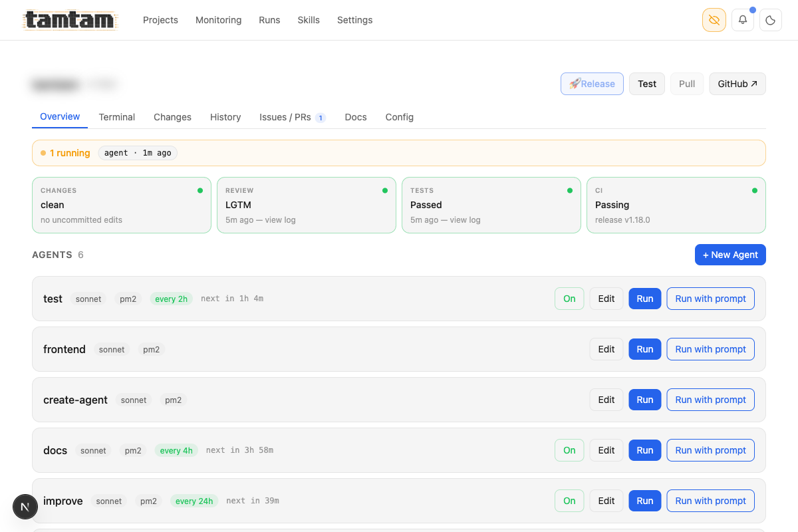The image size is (798, 532).
Task: Toggle the 'improve' agent On switch
Action: click(569, 501)
